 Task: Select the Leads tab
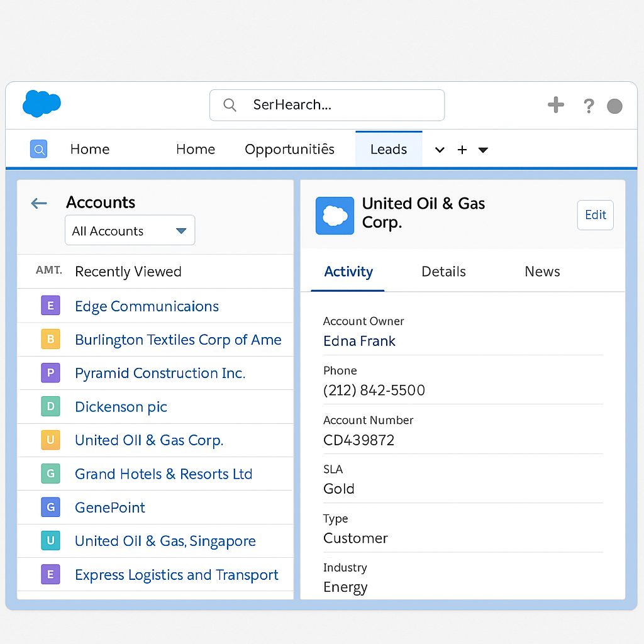(389, 149)
